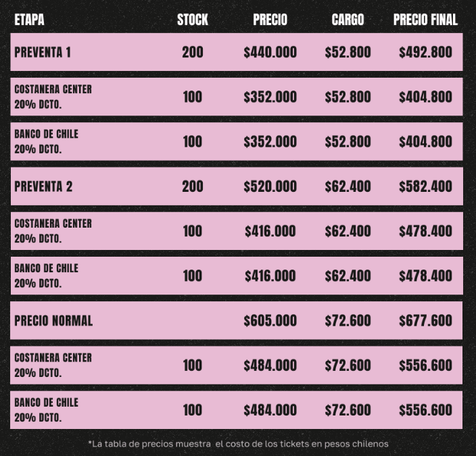Click the ETAPA column header

coord(29,20)
